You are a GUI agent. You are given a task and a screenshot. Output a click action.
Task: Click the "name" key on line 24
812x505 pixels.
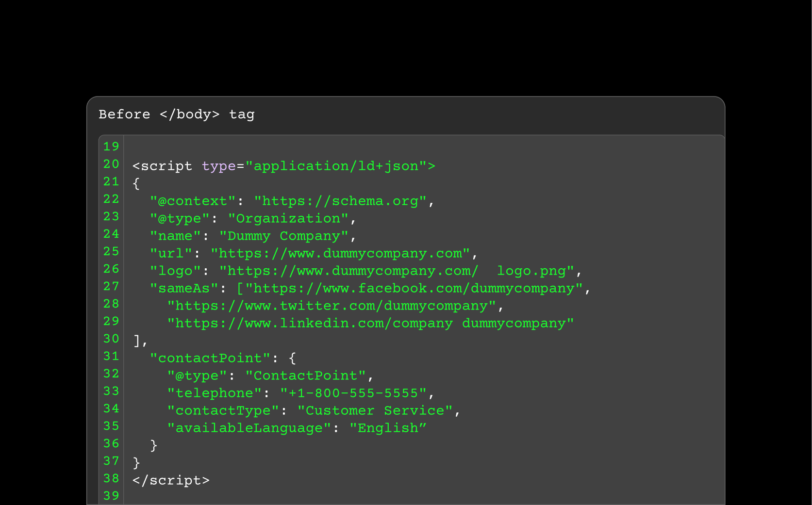(175, 236)
